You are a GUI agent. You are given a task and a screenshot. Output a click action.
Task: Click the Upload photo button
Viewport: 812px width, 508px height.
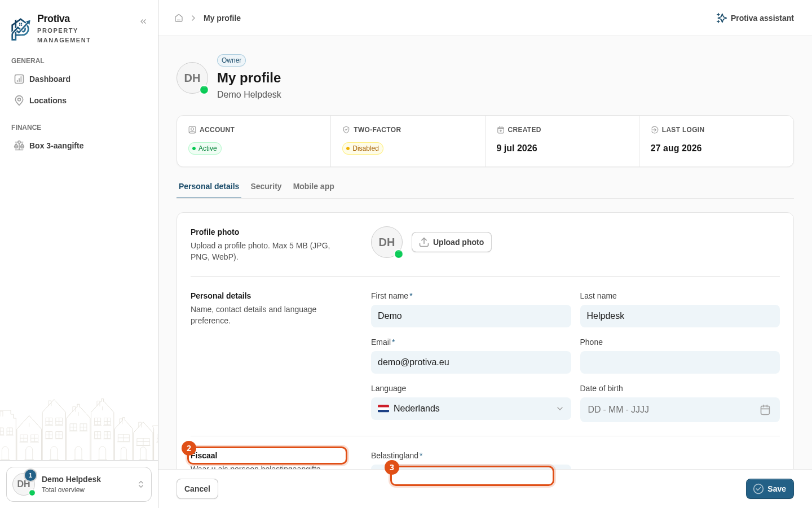[x=452, y=242]
